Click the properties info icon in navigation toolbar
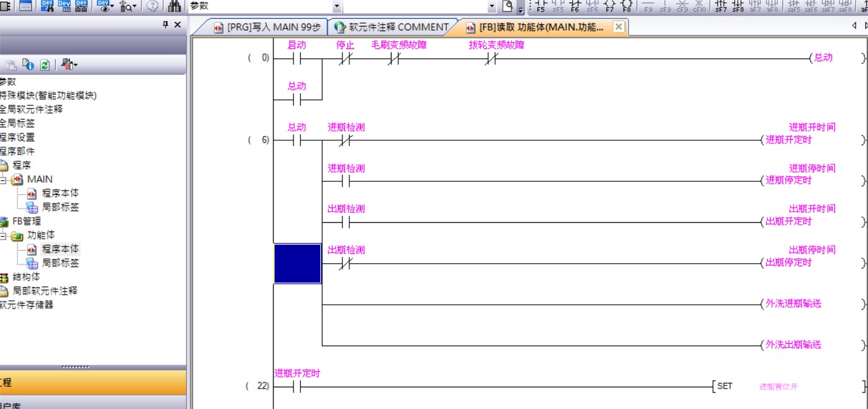 pyautogui.click(x=28, y=65)
